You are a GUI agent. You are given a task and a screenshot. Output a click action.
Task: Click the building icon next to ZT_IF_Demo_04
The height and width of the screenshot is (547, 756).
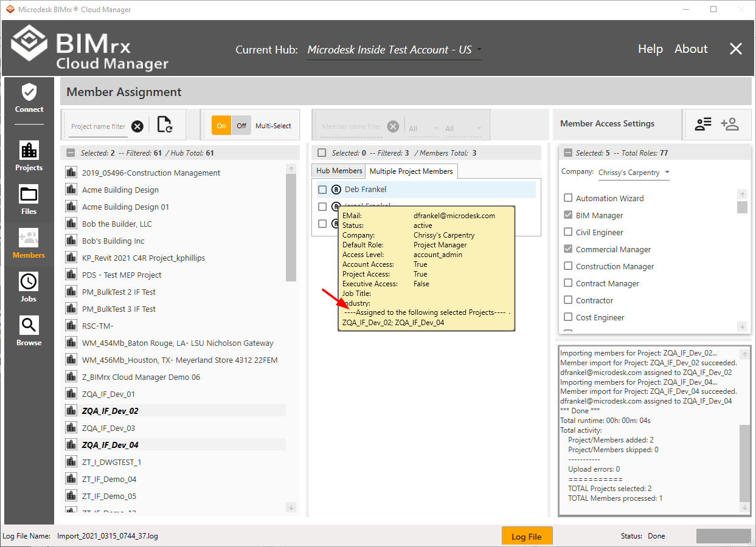click(71, 479)
